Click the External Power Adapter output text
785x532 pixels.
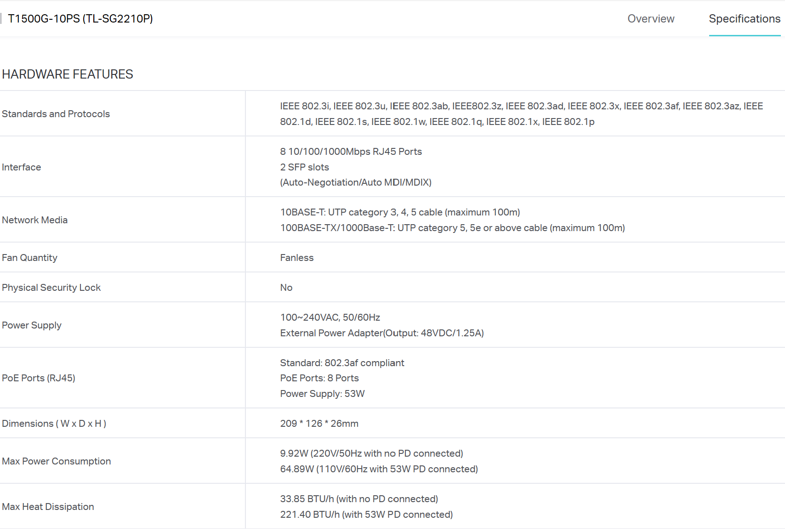[x=382, y=333]
